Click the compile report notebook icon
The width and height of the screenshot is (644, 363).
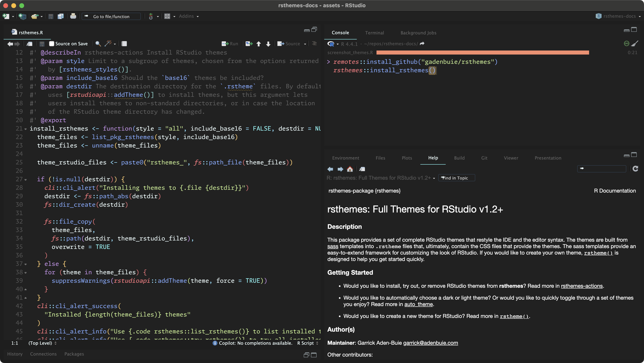point(124,44)
